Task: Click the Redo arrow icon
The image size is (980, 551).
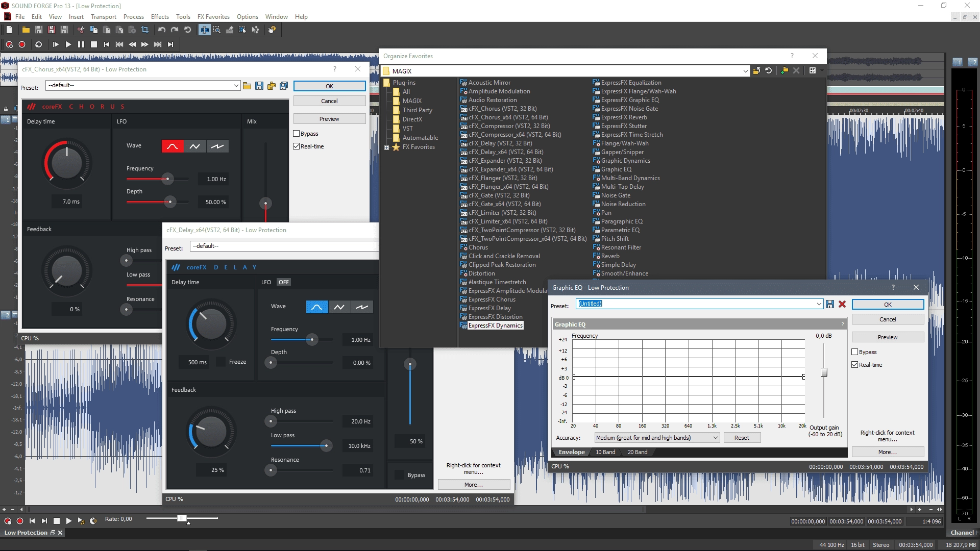Action: (175, 30)
